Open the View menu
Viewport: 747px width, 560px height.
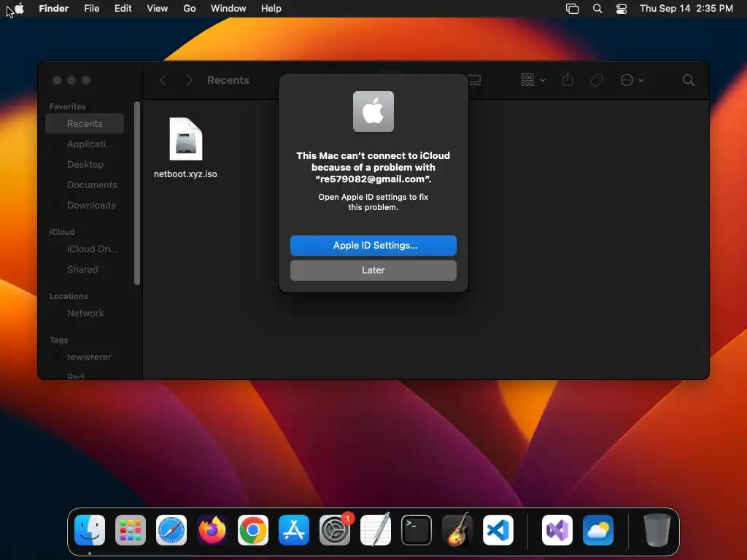pyautogui.click(x=158, y=9)
